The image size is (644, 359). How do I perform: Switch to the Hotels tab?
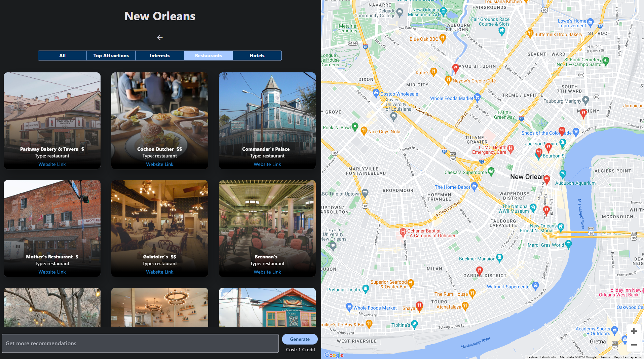257,56
